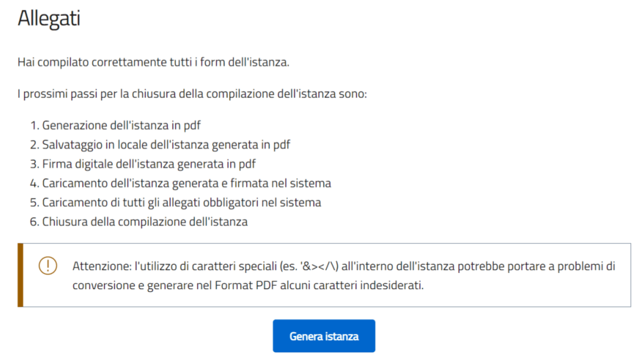Click the word "Attenzione:" in the alert
Screen dimensions: 644x359
101,266
